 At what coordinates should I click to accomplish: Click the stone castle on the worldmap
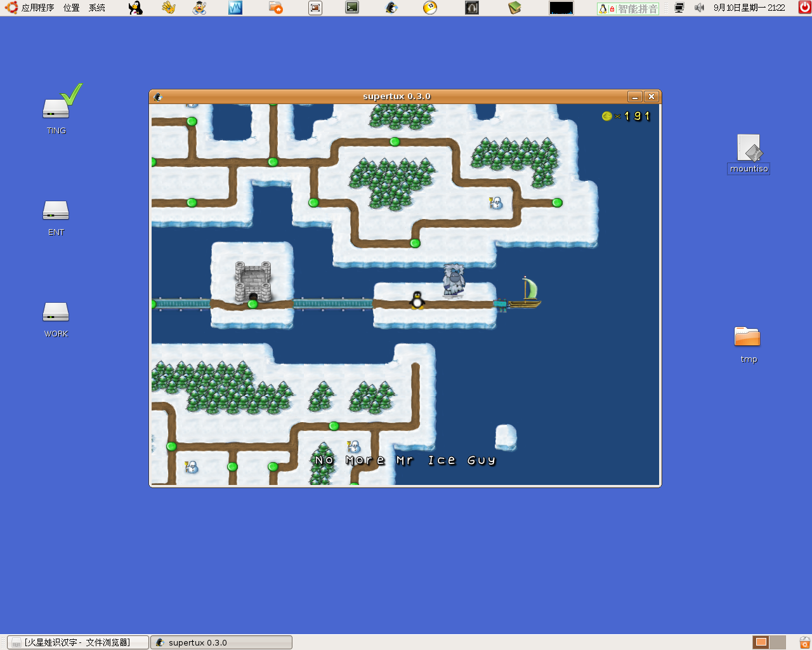click(x=253, y=281)
